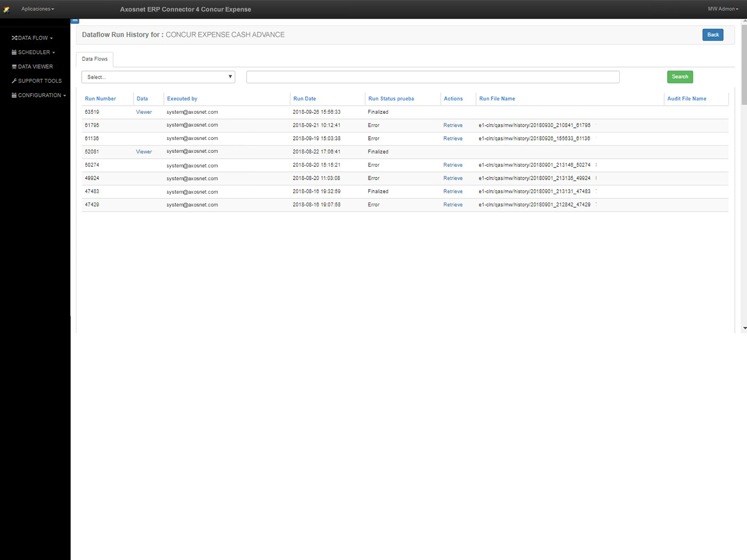
Task: Click Retrieve for run 61795
Action: [453, 125]
